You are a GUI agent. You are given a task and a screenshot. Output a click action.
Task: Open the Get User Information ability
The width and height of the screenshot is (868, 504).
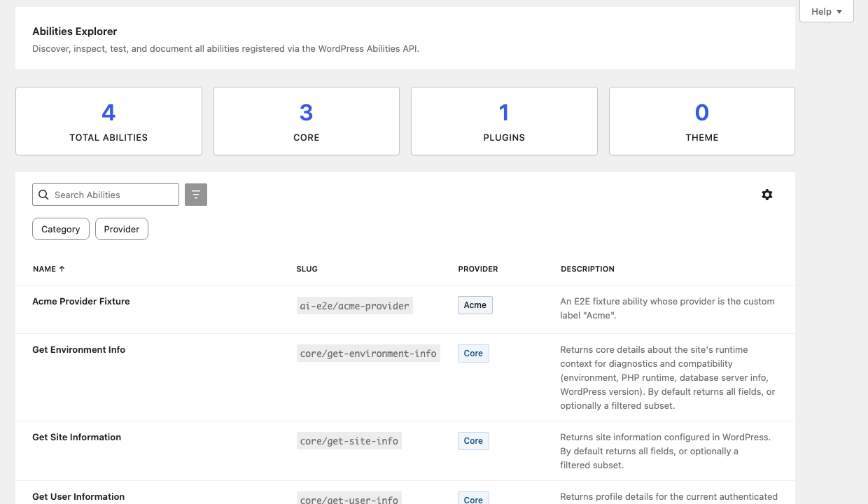coord(78,496)
